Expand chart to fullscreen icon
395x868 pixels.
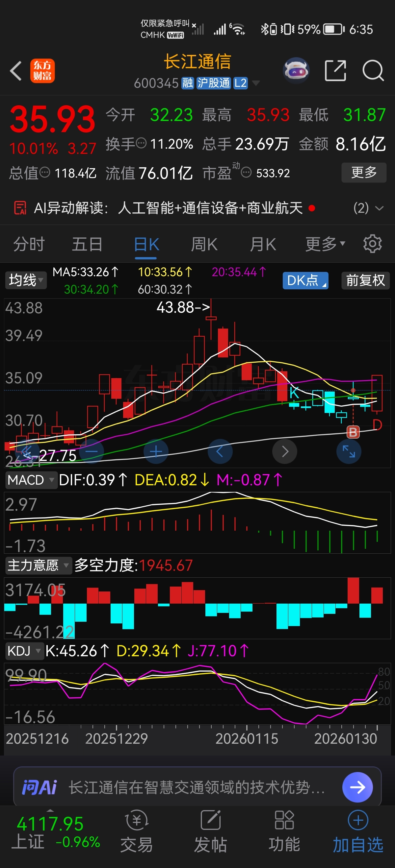tap(349, 451)
